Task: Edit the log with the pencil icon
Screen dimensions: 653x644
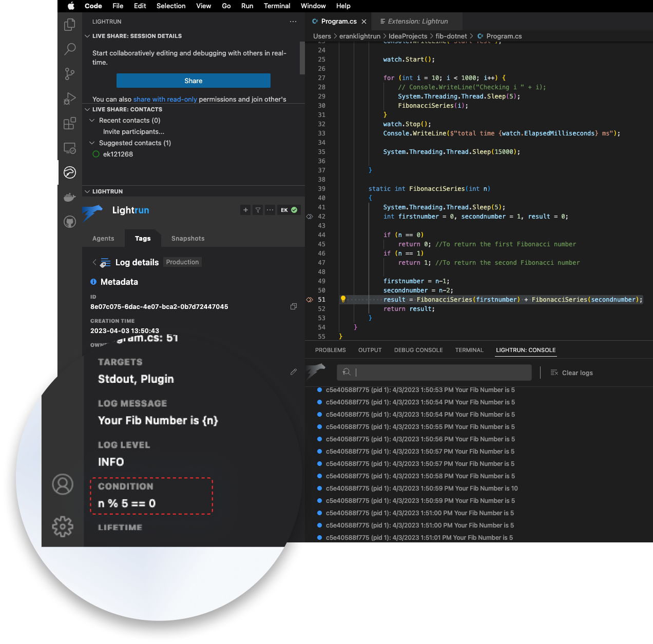Action: [294, 372]
